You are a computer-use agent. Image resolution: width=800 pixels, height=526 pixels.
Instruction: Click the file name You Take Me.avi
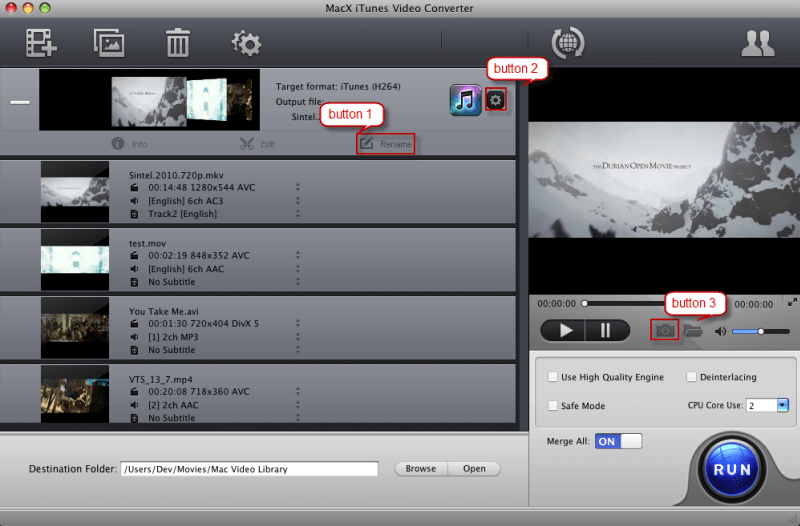[x=164, y=311]
